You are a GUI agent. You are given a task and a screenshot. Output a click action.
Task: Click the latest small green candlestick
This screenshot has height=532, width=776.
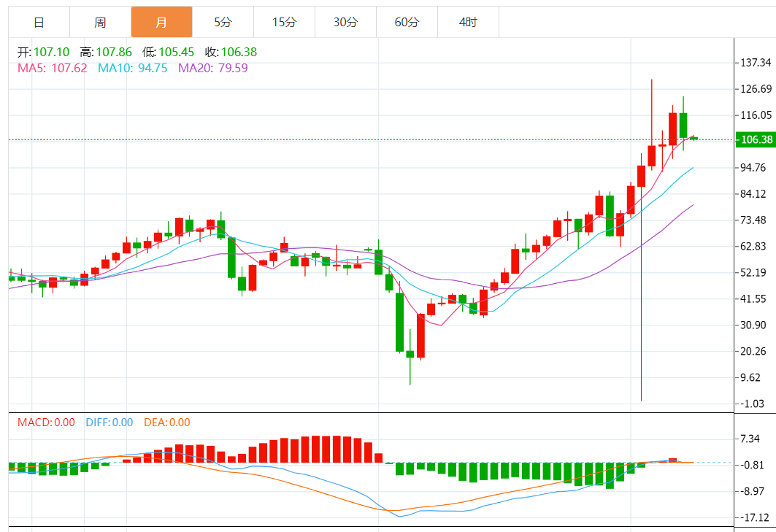click(694, 138)
